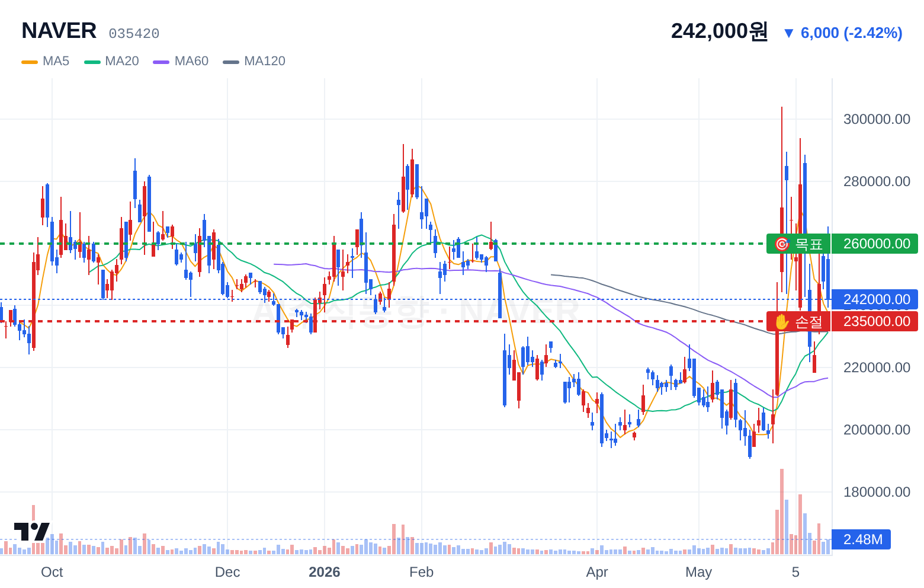
Task: Click the Oct date axis label
Action: [x=52, y=572]
